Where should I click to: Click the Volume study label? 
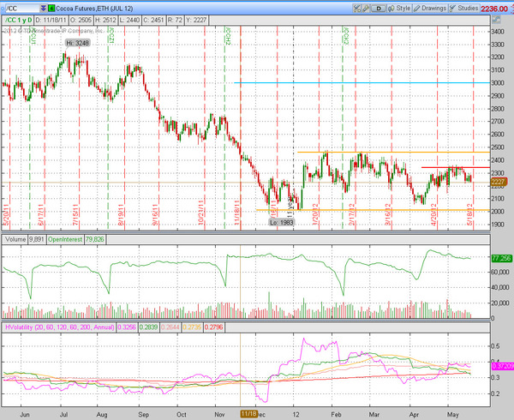point(15,239)
